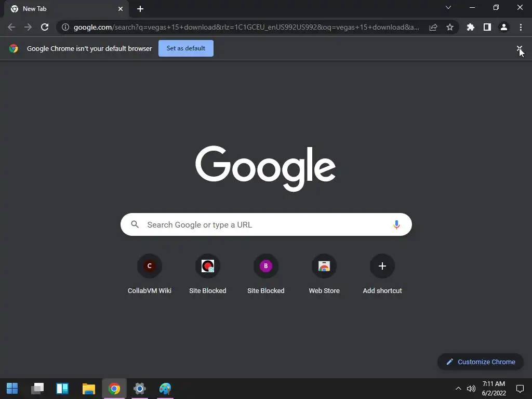532x399 pixels.
Task: Open the Extensions puzzle icon
Action: click(471, 27)
